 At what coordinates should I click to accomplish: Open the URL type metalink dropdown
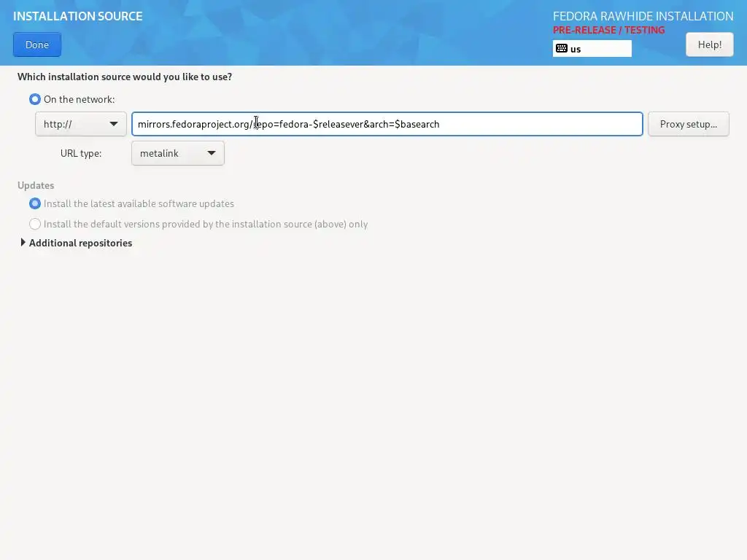[x=178, y=153]
